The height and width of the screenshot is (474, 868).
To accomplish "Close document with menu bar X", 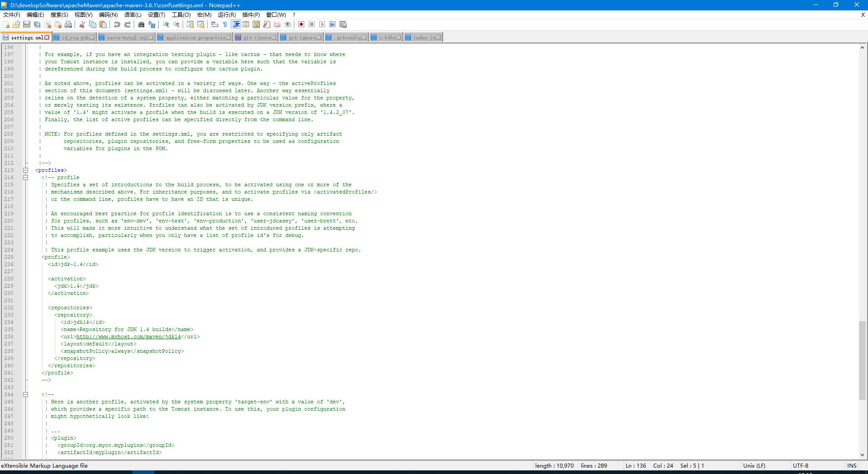I will (x=863, y=14).
